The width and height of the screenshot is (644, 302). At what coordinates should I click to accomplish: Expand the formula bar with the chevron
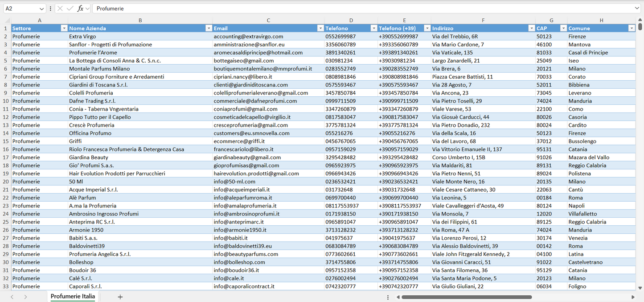click(x=637, y=8)
